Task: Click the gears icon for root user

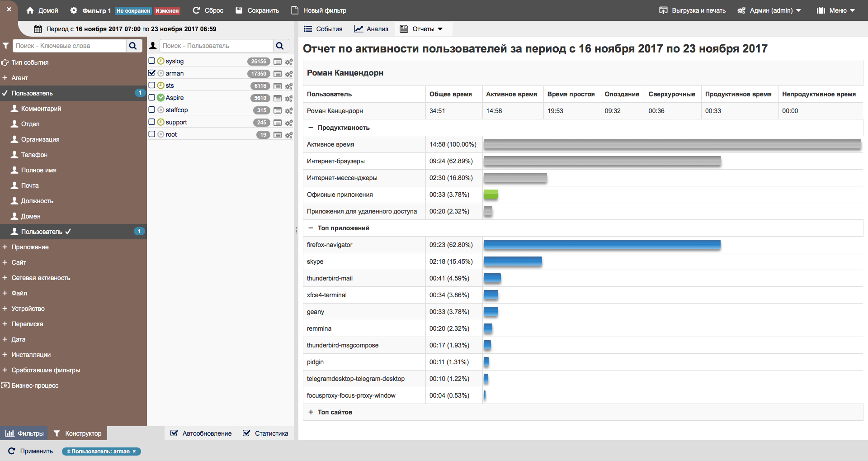Action: pos(288,135)
